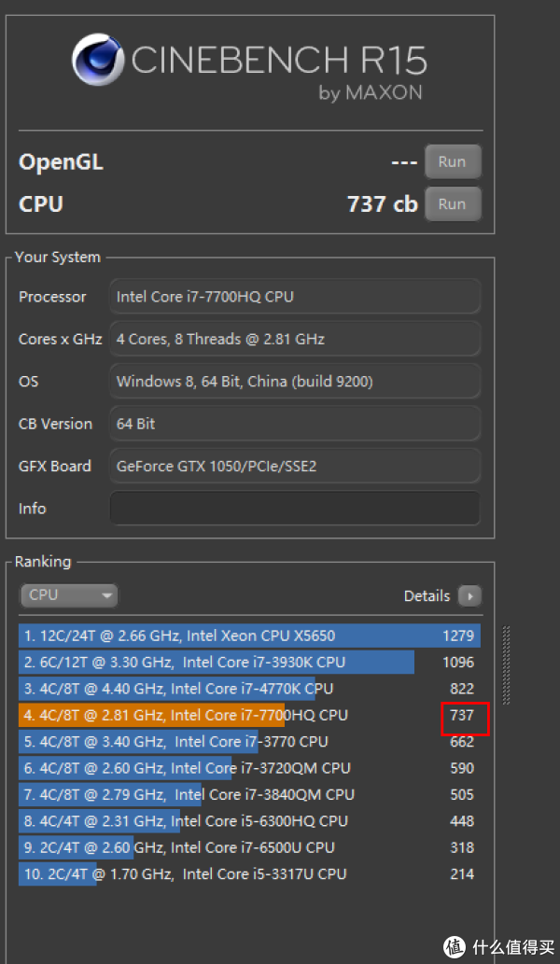
Task: Select the CB Version 64 Bit field
Action: click(295, 424)
